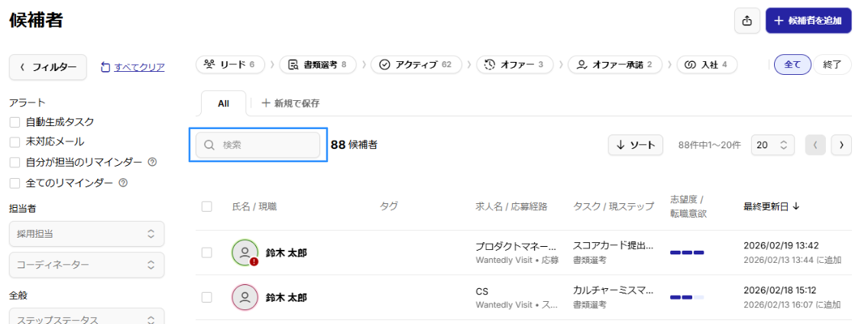This screenshot has height=324, width=868.
Task: Toggle the select-all candidates header checkbox
Action: pyautogui.click(x=207, y=206)
